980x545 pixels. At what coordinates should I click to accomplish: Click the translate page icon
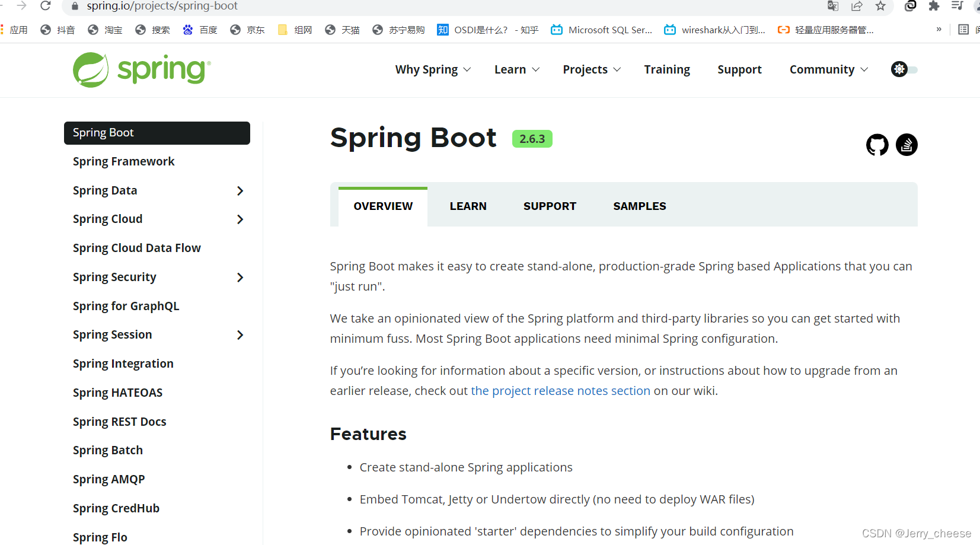(833, 6)
